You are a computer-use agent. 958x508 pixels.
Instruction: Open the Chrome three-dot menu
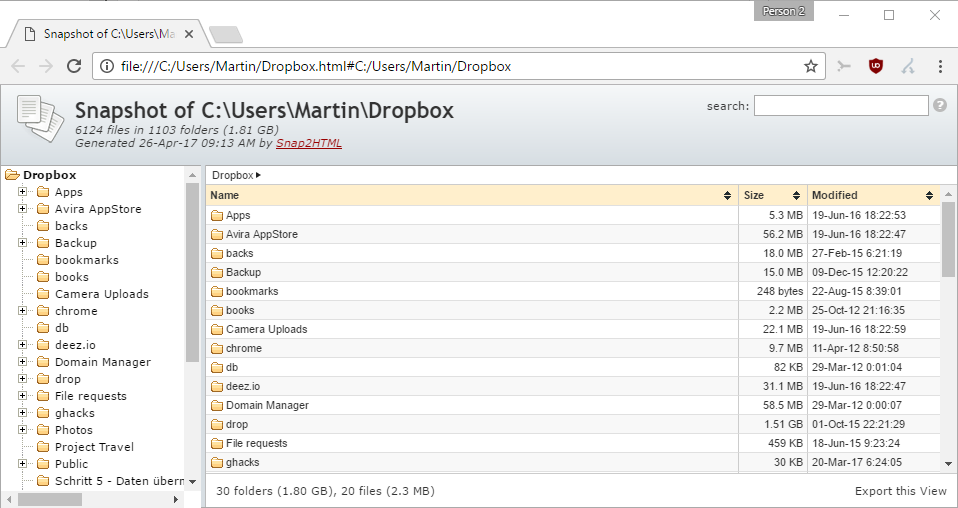click(x=940, y=66)
